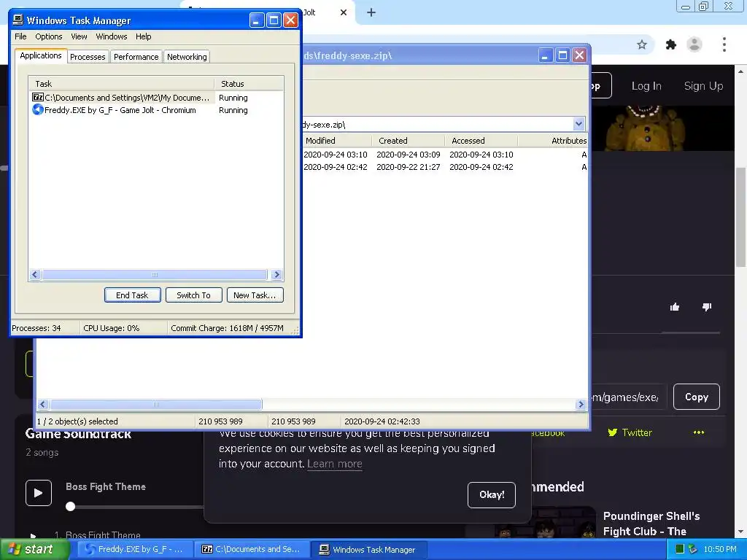Click the Copy link button

[697, 397]
